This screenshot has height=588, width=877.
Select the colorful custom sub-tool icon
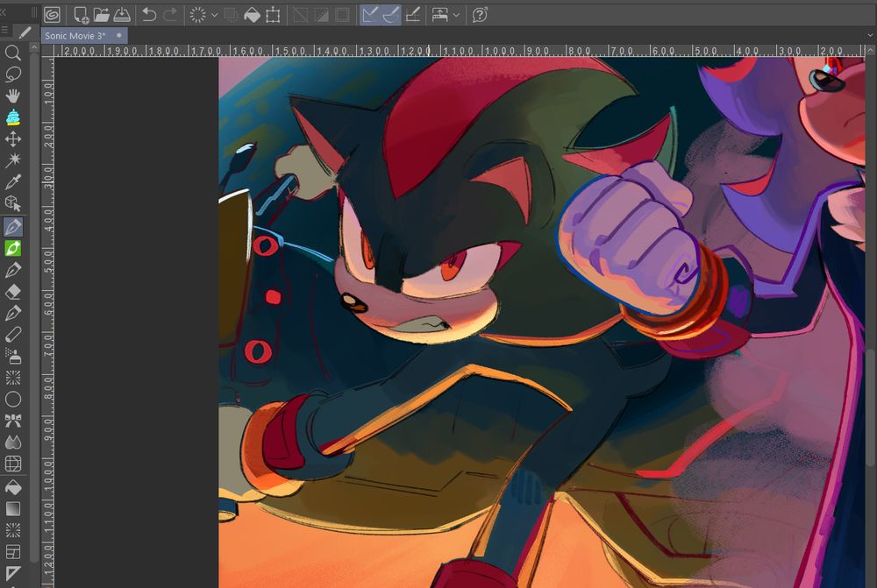tap(13, 117)
